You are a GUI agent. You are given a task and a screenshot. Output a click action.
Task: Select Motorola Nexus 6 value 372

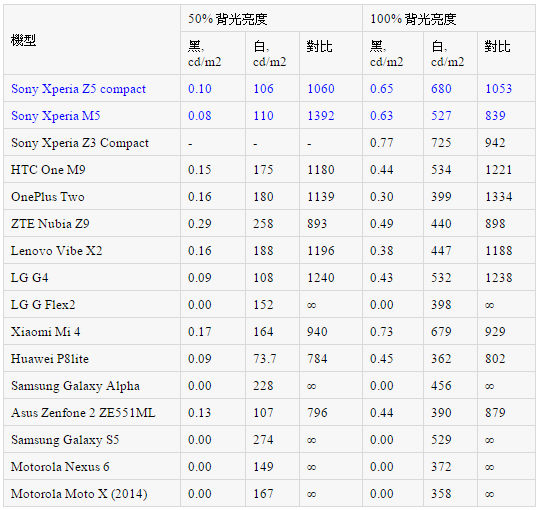point(441,467)
